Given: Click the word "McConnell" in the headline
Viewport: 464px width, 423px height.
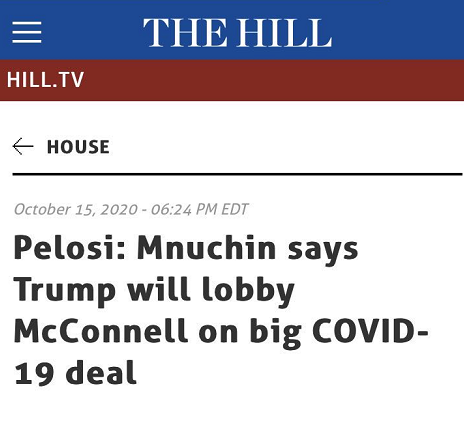Looking at the screenshot, I should tap(100, 330).
